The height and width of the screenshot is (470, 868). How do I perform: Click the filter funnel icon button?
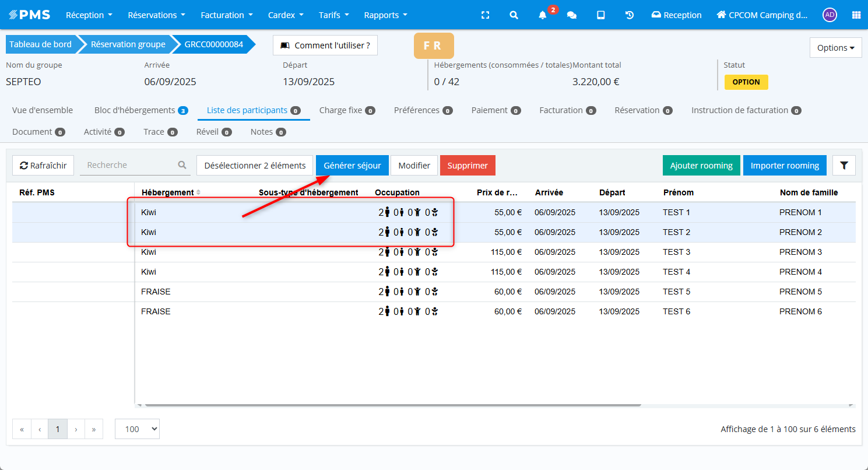coord(844,166)
